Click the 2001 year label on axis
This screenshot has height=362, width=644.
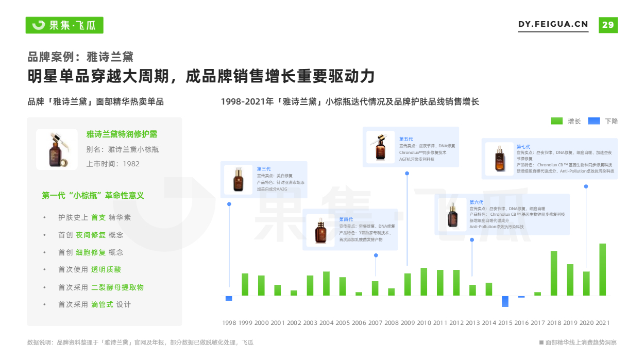tap(278, 323)
